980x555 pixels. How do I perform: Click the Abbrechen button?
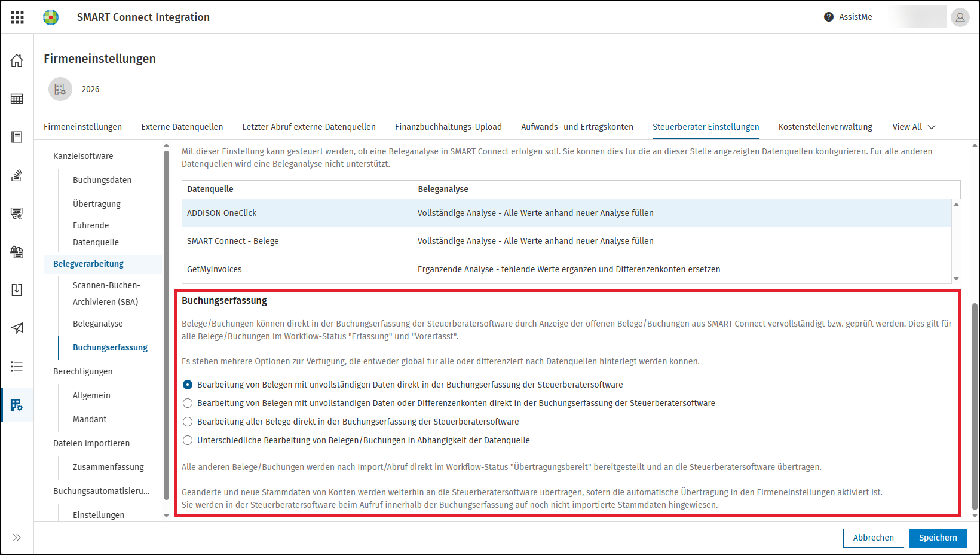(874, 538)
